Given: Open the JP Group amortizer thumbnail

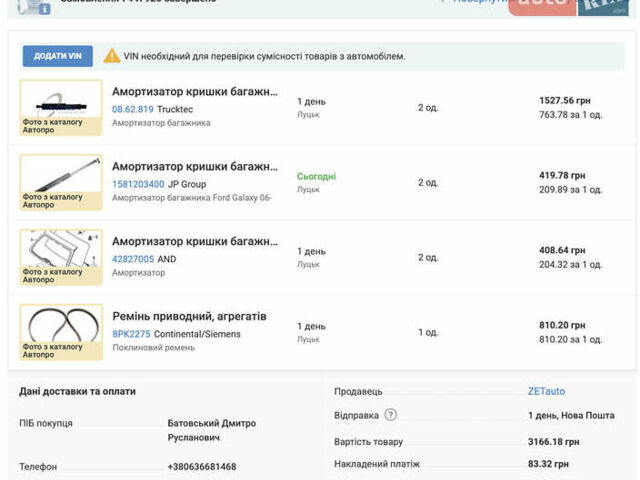Looking at the screenshot, I should tap(61, 182).
